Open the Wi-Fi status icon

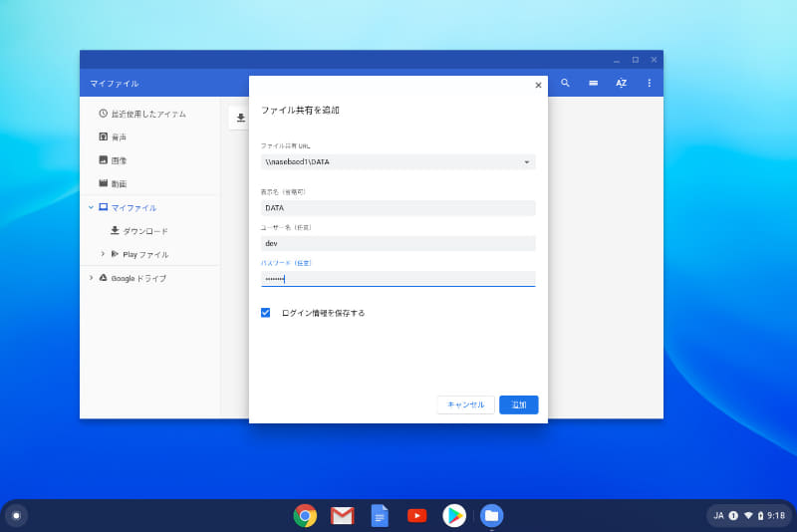point(748,516)
